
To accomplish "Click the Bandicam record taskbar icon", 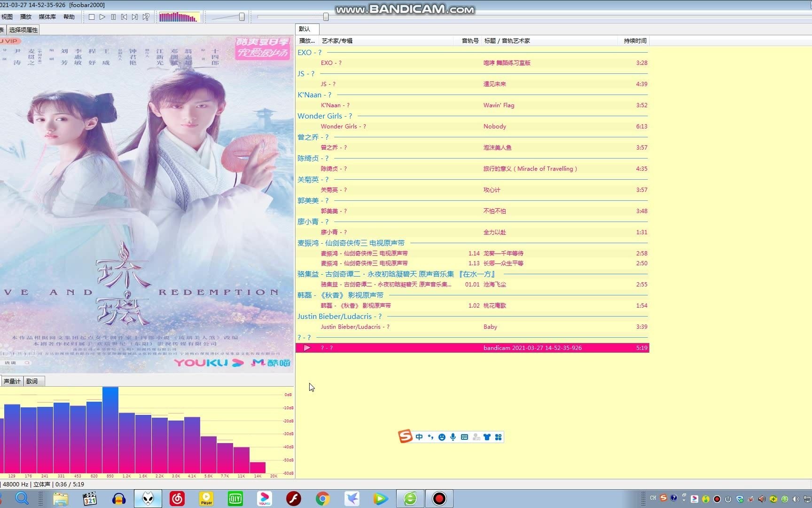I will coord(439,499).
